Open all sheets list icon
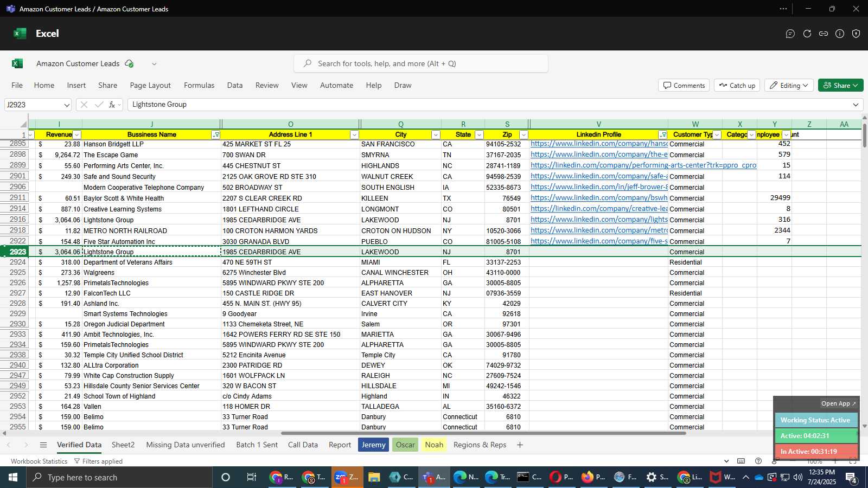 click(43, 445)
